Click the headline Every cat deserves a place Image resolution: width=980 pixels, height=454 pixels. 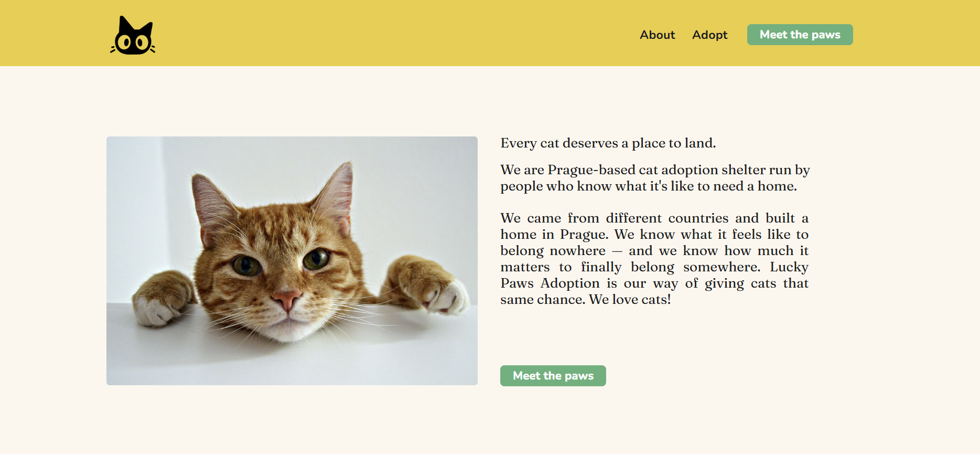point(608,143)
